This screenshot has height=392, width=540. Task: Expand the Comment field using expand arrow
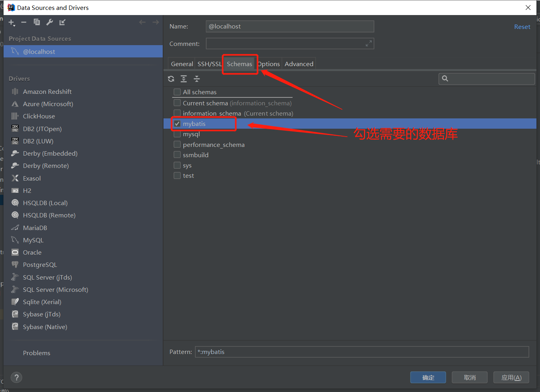click(x=369, y=44)
